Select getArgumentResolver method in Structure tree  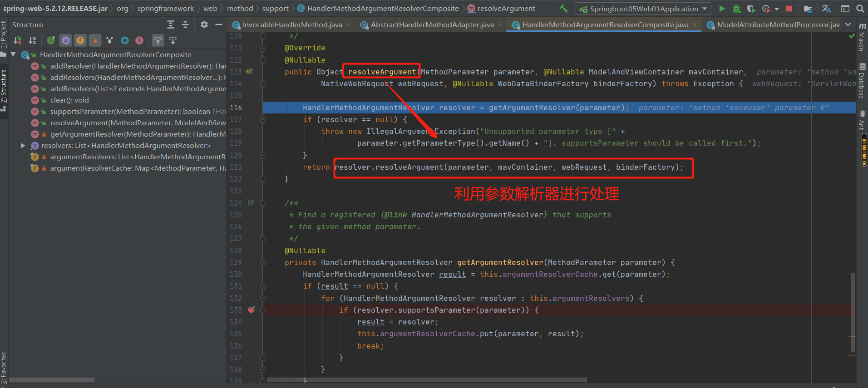click(x=138, y=134)
